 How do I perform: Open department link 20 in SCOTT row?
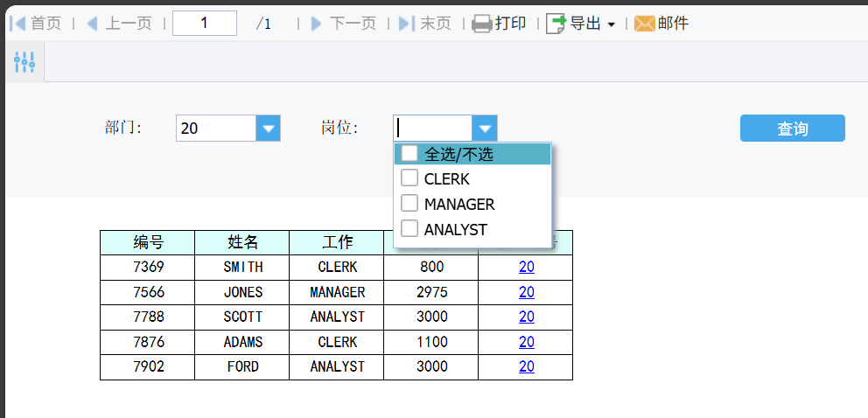[x=527, y=317]
